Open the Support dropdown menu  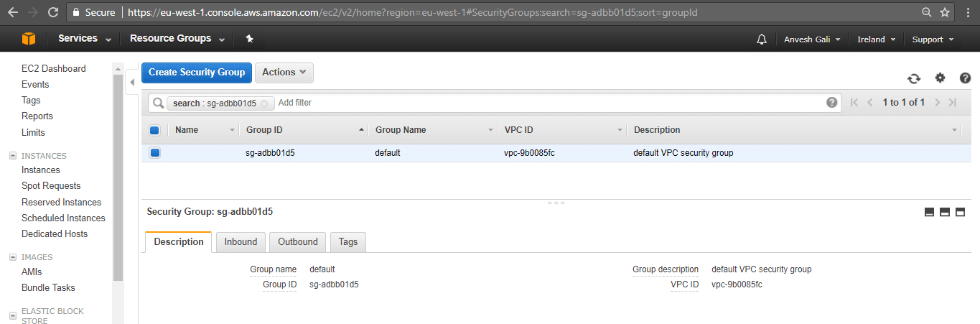coord(933,40)
